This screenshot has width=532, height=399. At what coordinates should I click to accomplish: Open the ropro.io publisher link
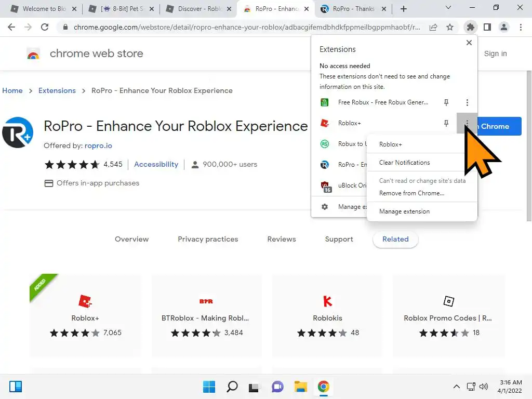[x=98, y=145]
